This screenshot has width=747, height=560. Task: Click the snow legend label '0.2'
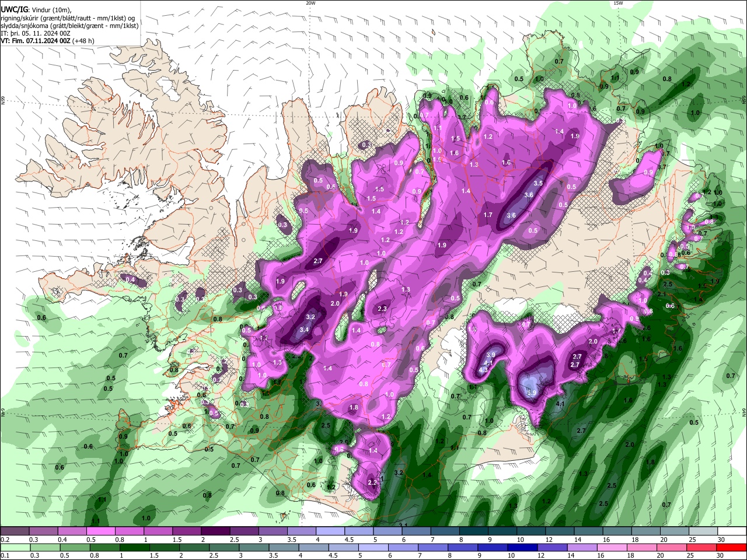pyautogui.click(x=4, y=540)
